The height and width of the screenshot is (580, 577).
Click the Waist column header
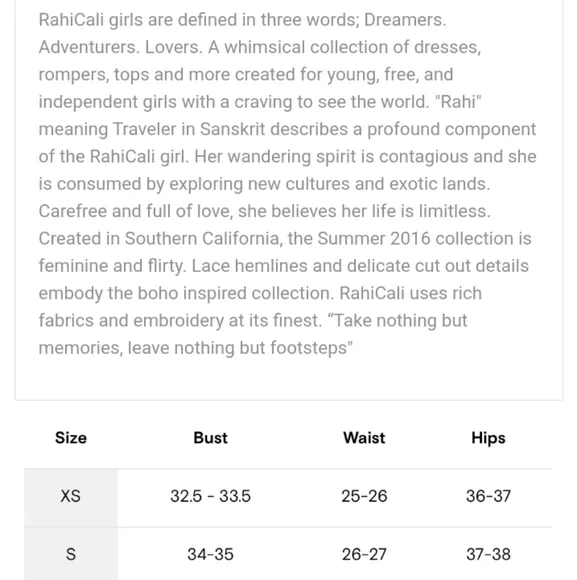364,438
